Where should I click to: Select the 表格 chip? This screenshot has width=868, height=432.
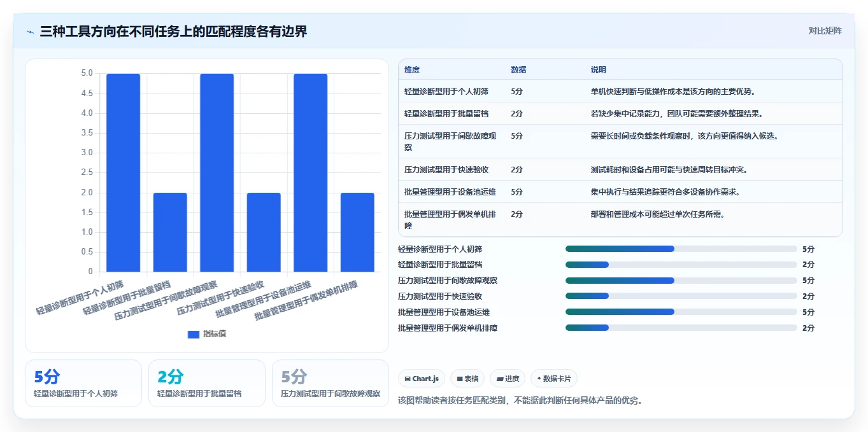pyautogui.click(x=467, y=379)
